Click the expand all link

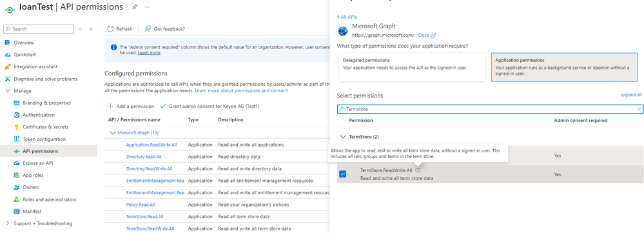pos(631,94)
